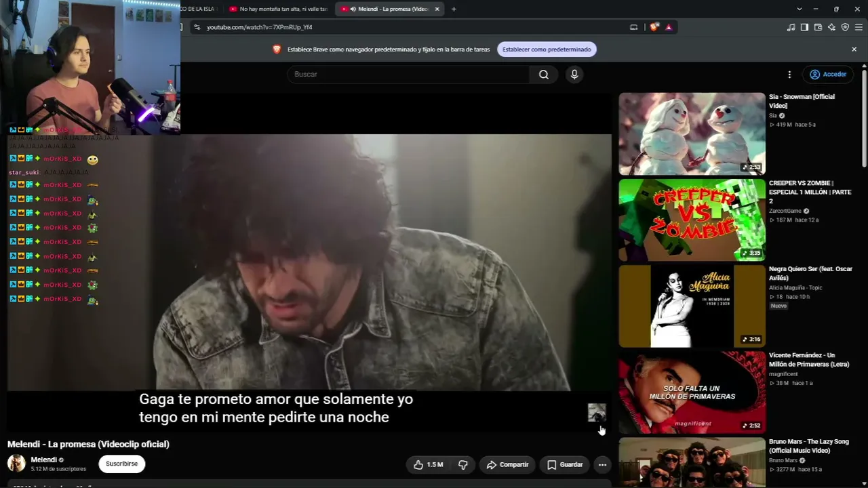
Task: Open Negra Quiero Ser video thumbnail
Action: tap(692, 306)
